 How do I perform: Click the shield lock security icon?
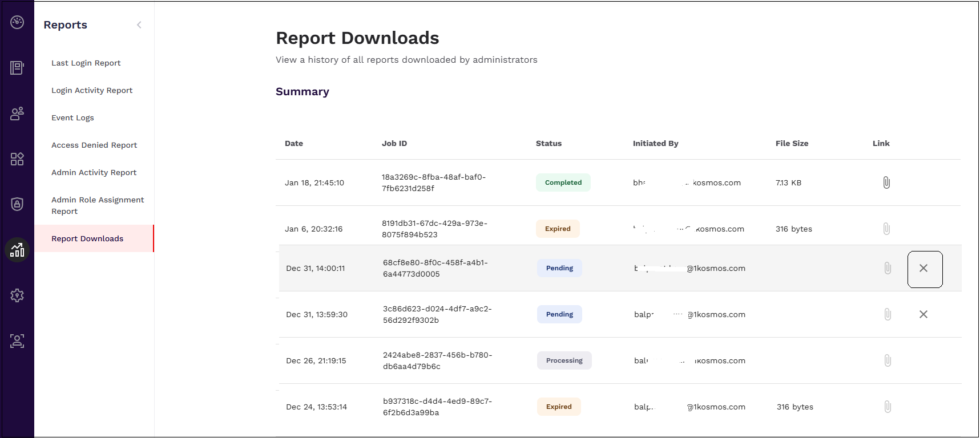(x=17, y=204)
